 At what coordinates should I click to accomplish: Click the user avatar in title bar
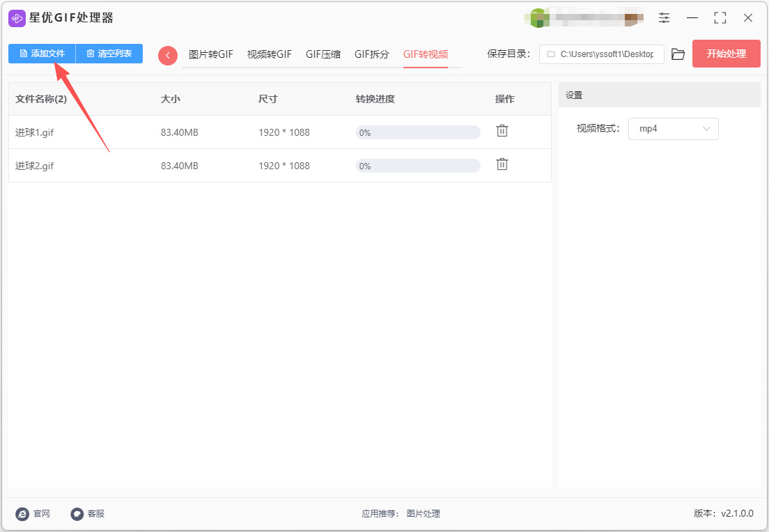tap(538, 18)
